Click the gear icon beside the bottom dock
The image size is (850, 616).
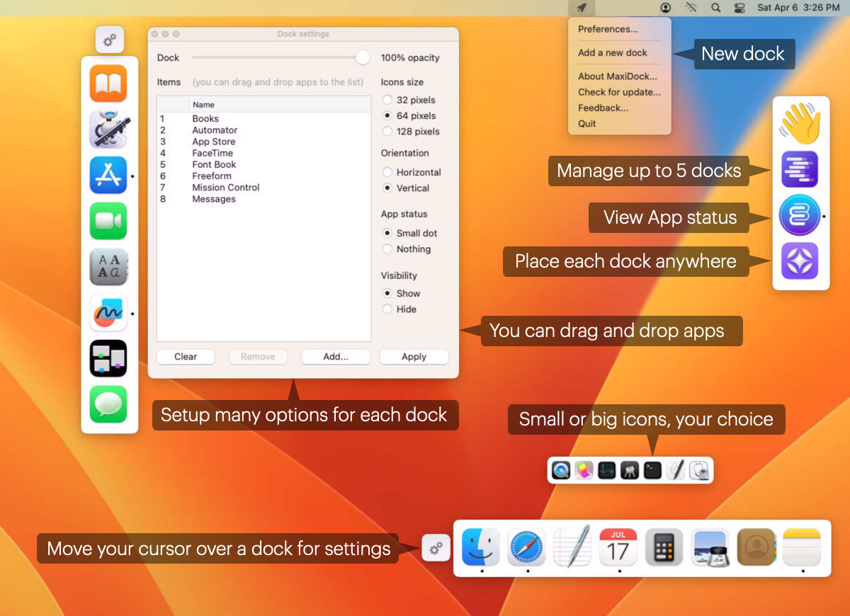[x=436, y=547]
